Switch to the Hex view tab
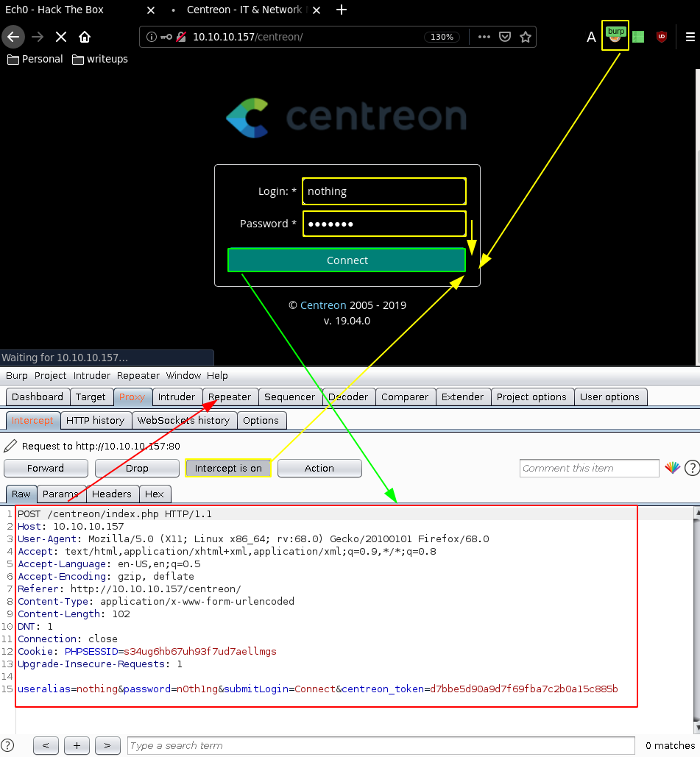This screenshot has height=757, width=700. tap(154, 494)
